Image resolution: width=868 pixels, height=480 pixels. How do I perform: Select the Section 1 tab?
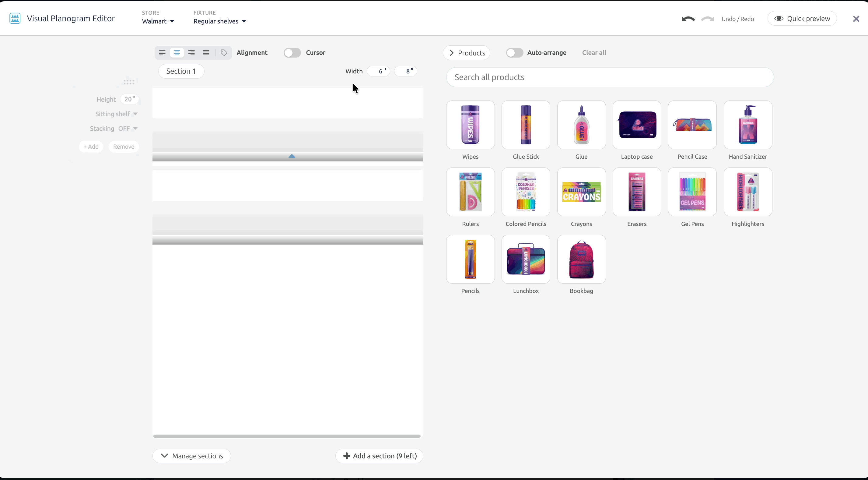click(x=181, y=71)
